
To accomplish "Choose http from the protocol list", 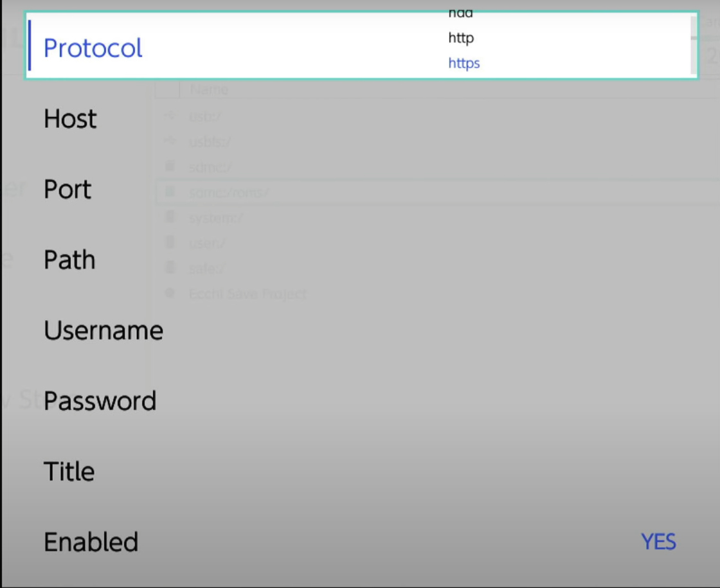I will [461, 38].
